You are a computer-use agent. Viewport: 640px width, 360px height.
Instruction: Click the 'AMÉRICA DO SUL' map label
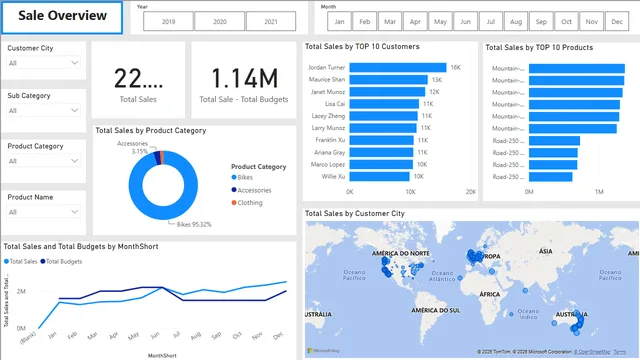(436, 311)
